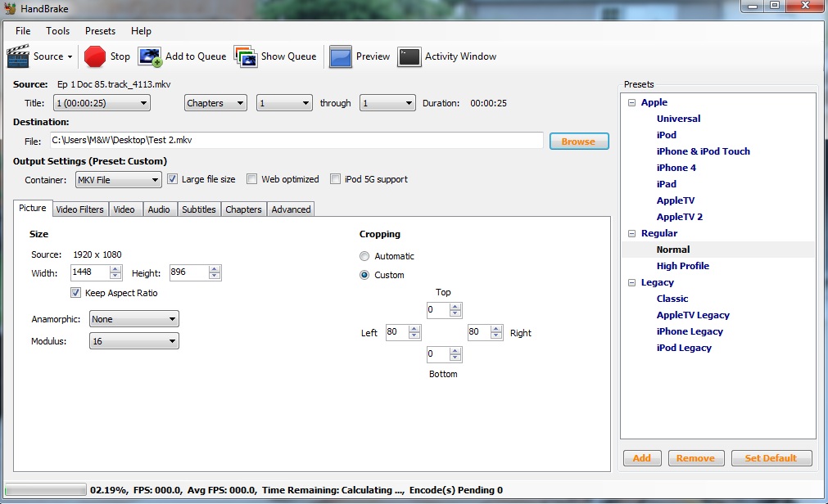Decrease Bottom crop value
The height and width of the screenshot is (504, 828).
tap(455, 358)
